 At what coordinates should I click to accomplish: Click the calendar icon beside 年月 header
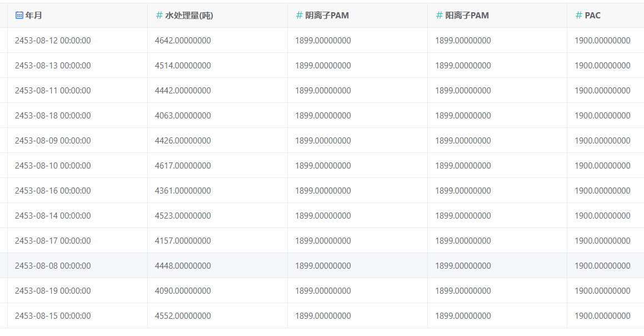coord(19,15)
